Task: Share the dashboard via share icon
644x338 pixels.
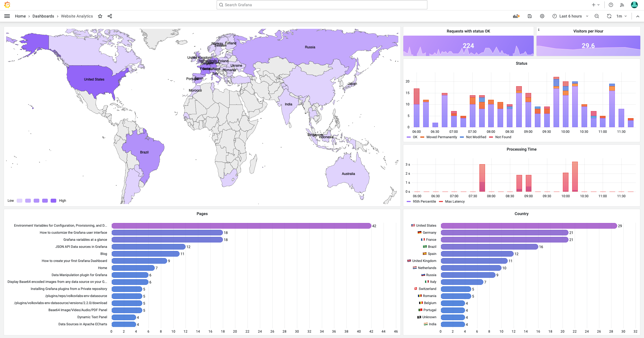Action: (x=110, y=16)
